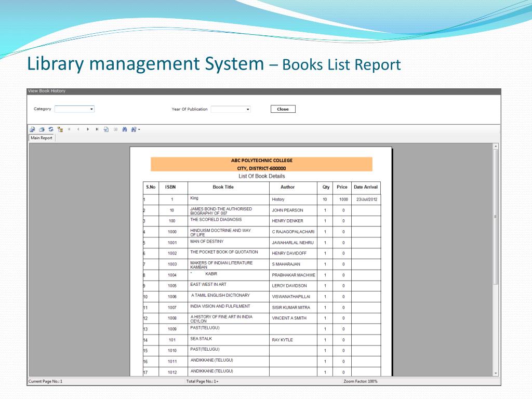Click the Close button
The image size is (532, 399).
[x=283, y=109]
